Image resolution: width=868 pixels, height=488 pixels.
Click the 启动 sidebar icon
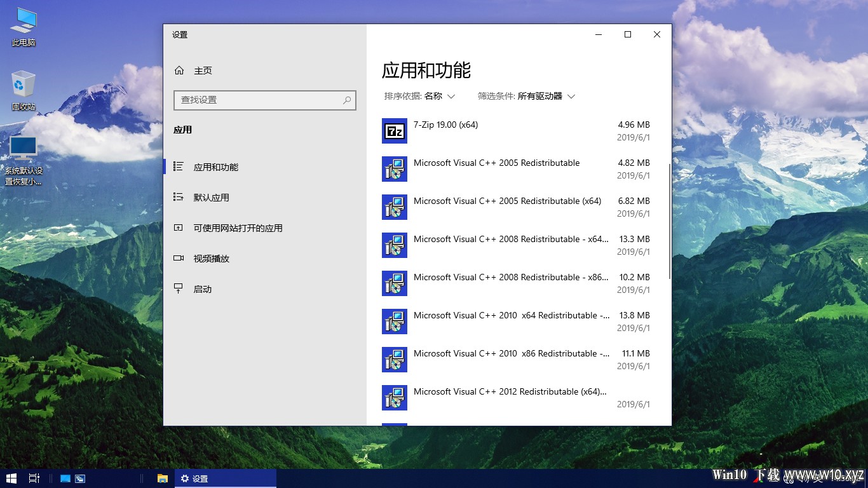pos(179,288)
